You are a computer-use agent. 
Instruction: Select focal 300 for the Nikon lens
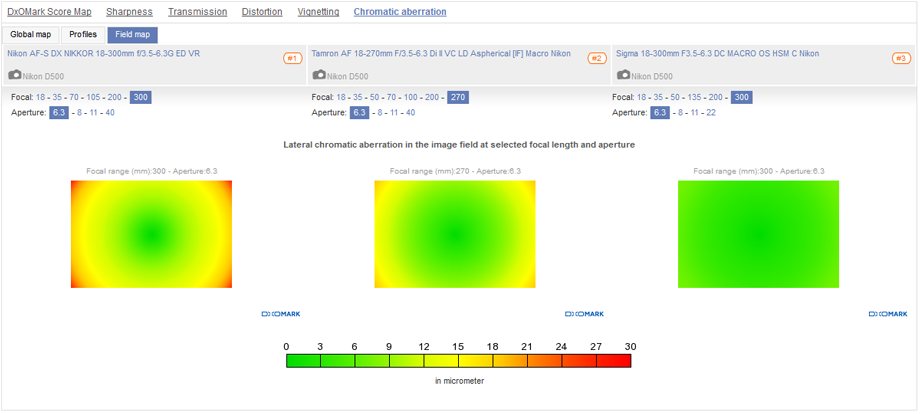pyautogui.click(x=141, y=97)
